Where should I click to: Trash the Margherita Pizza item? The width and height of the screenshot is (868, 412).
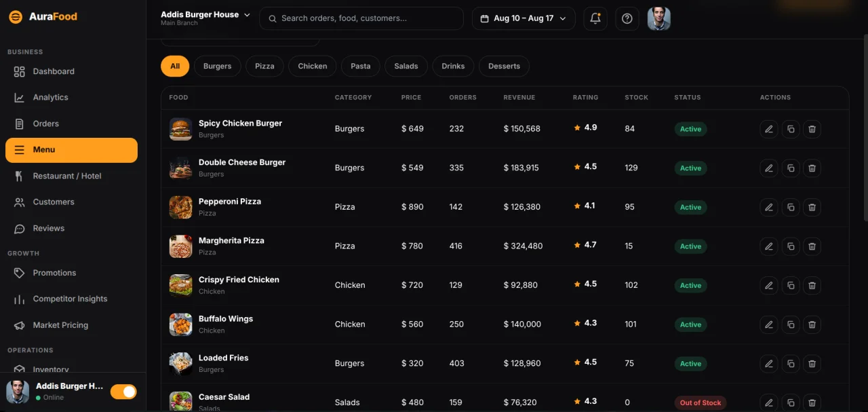coord(812,246)
